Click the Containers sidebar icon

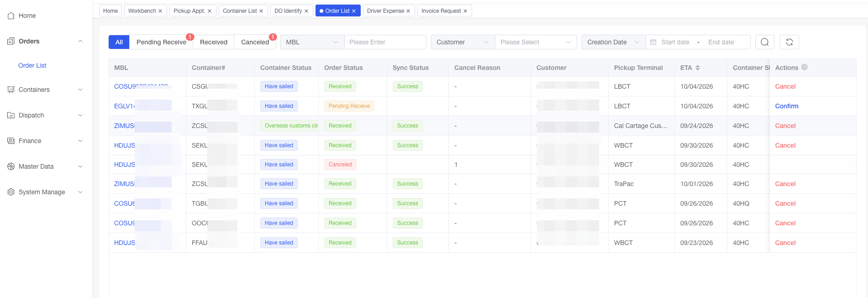[x=11, y=90]
